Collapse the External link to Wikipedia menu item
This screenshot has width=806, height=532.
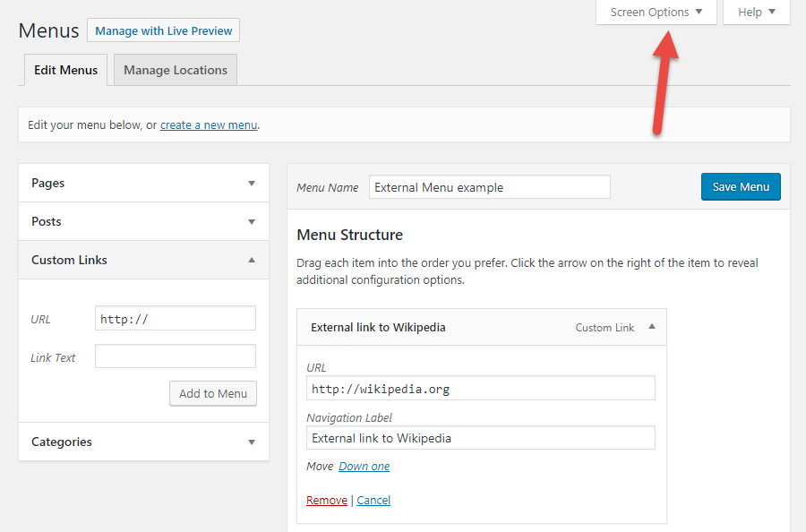pos(652,327)
